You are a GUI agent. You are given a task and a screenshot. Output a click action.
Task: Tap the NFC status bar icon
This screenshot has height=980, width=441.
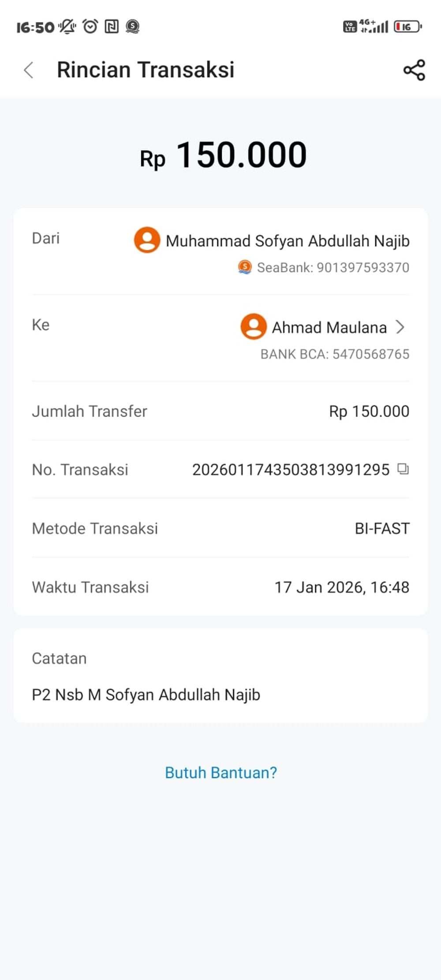[112, 27]
